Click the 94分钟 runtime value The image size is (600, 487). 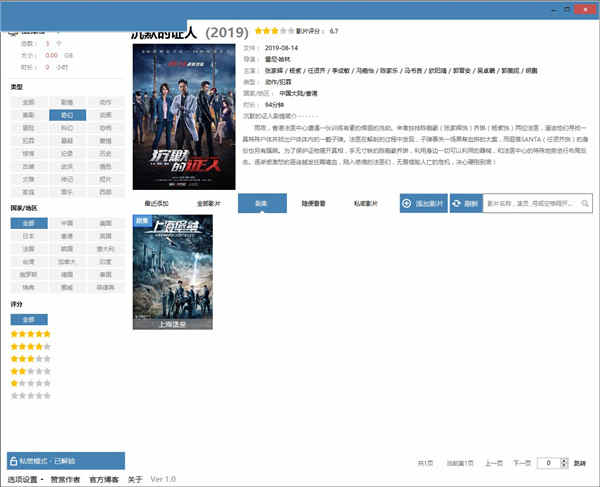click(x=274, y=105)
